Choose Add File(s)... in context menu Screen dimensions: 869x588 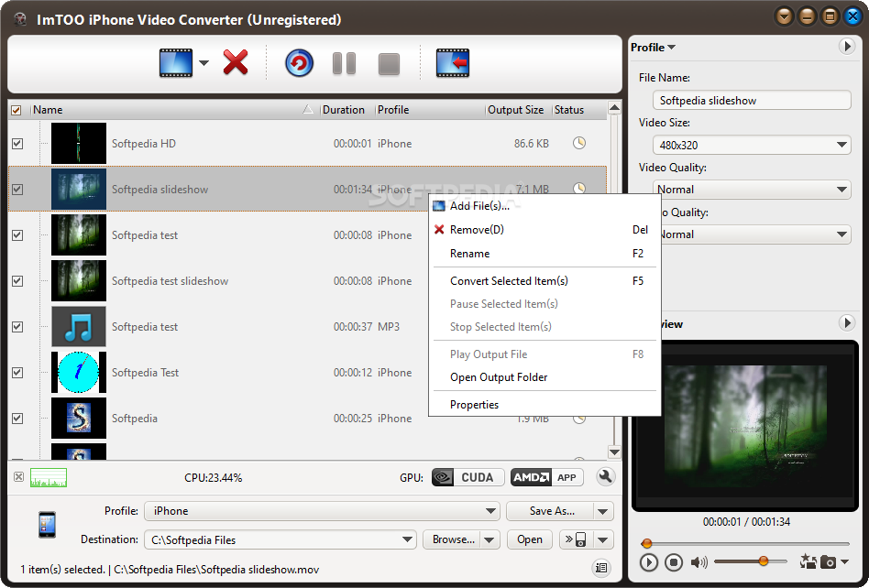pos(544,206)
